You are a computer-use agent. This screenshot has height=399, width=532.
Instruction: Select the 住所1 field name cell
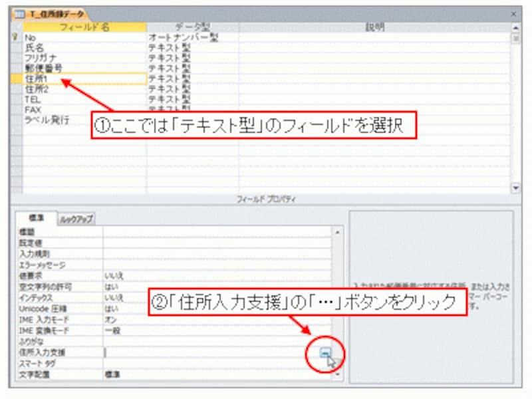[84, 78]
